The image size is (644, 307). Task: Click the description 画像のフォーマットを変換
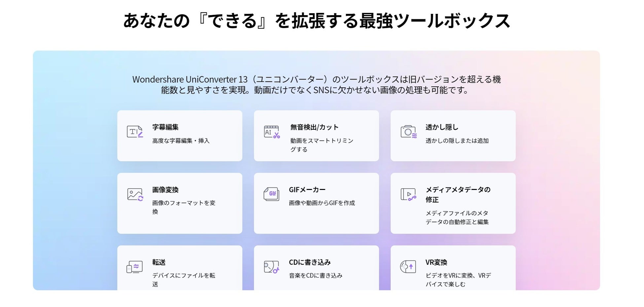[184, 207]
